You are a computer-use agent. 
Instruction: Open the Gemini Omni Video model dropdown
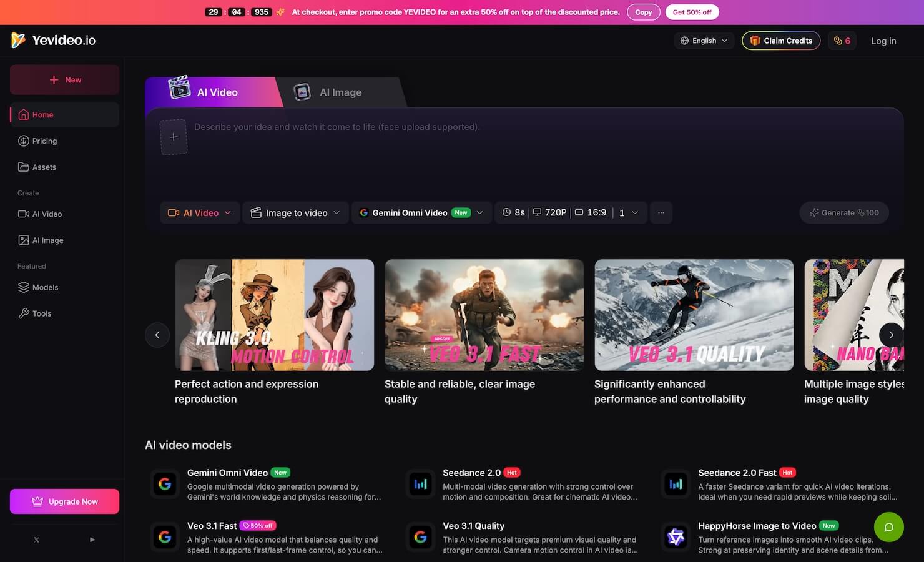(421, 213)
